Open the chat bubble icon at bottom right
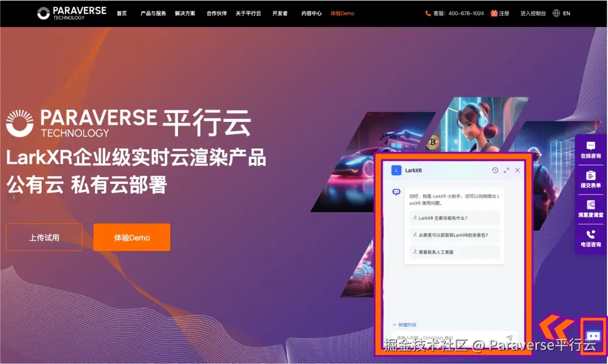608x364 pixels. (x=593, y=336)
